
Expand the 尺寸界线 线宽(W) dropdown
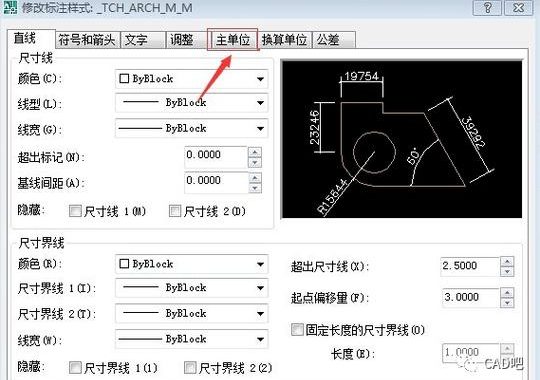[x=191, y=339]
